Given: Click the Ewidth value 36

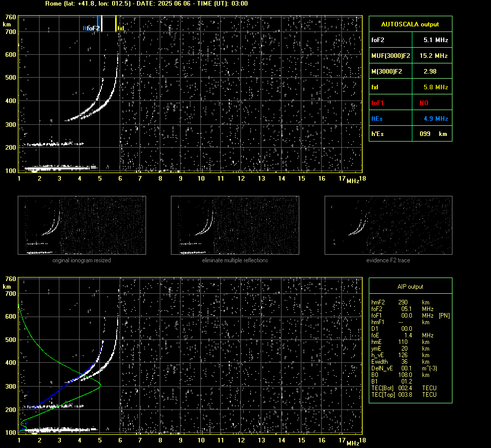Looking at the screenshot, I should pos(405,362).
